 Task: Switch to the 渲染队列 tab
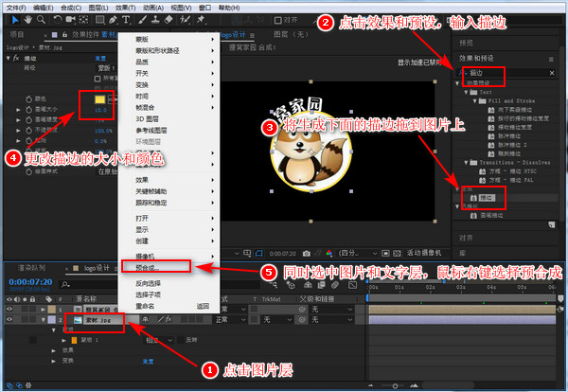coord(31,268)
